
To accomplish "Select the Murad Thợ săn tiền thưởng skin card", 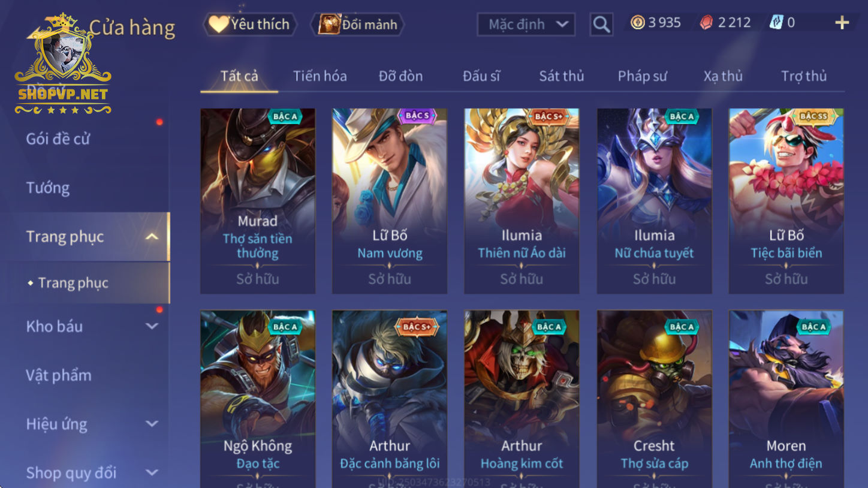I will point(258,201).
